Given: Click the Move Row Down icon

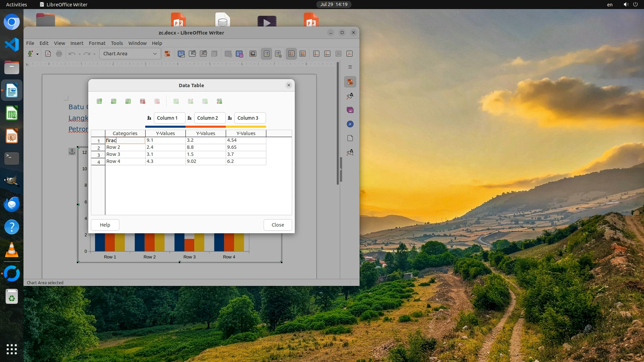Looking at the screenshot, I should click(219, 101).
